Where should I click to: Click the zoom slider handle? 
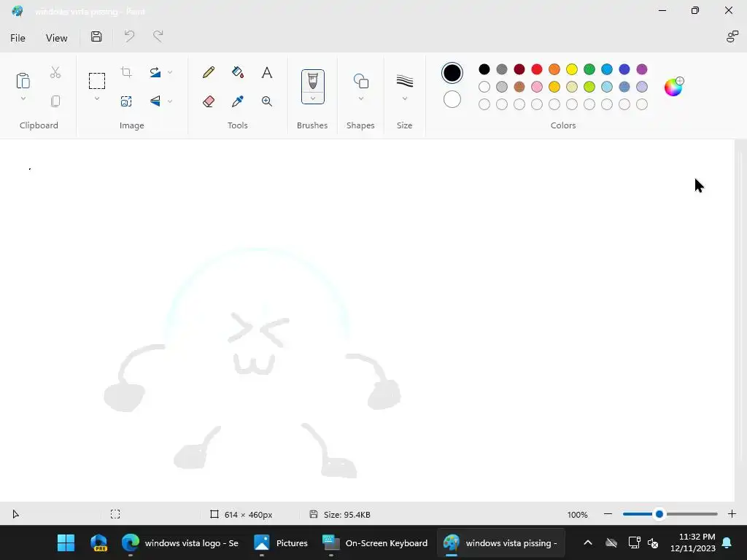[659, 514]
